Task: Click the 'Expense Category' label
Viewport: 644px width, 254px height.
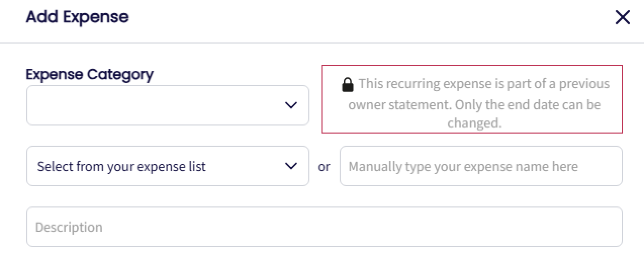Action: [x=89, y=74]
